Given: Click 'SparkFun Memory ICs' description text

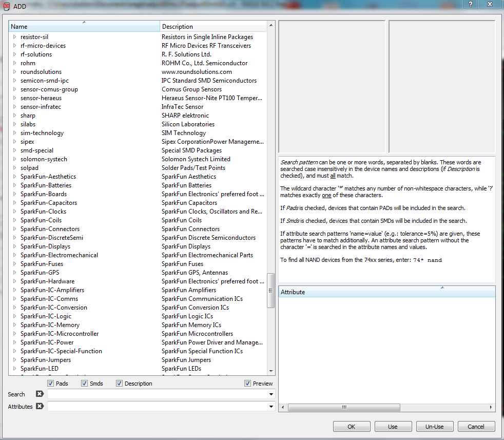Looking at the screenshot, I should (191, 325).
